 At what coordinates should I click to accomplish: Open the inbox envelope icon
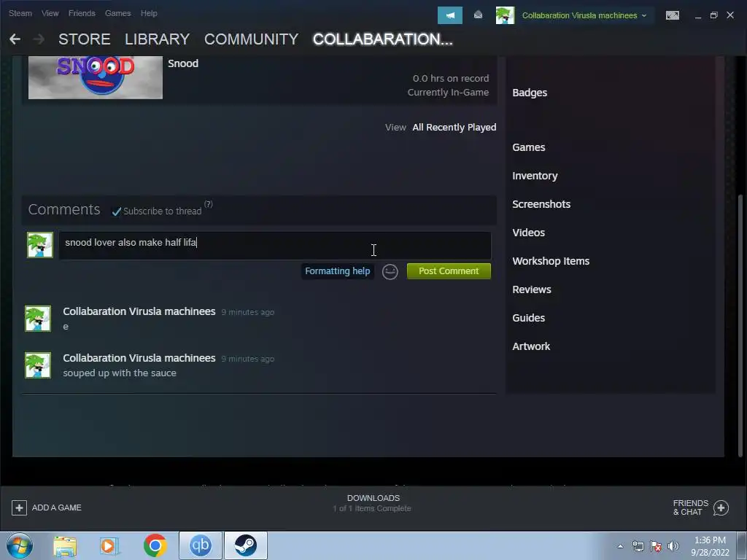pos(478,15)
